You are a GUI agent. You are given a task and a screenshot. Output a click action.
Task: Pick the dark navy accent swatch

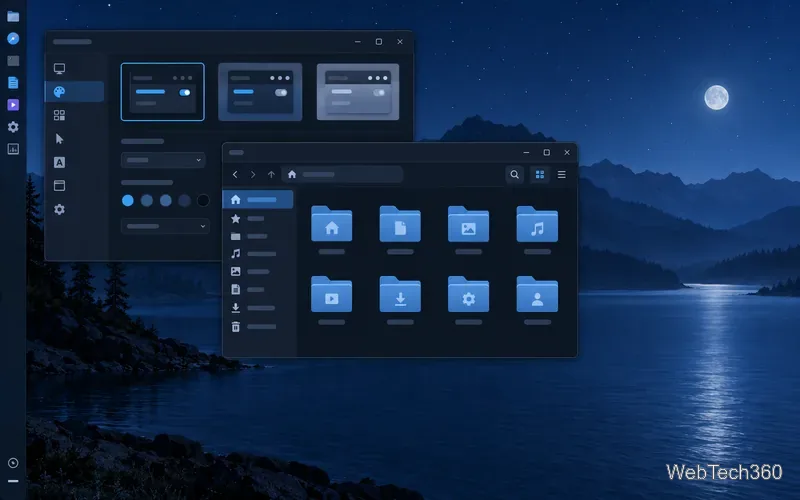(184, 201)
